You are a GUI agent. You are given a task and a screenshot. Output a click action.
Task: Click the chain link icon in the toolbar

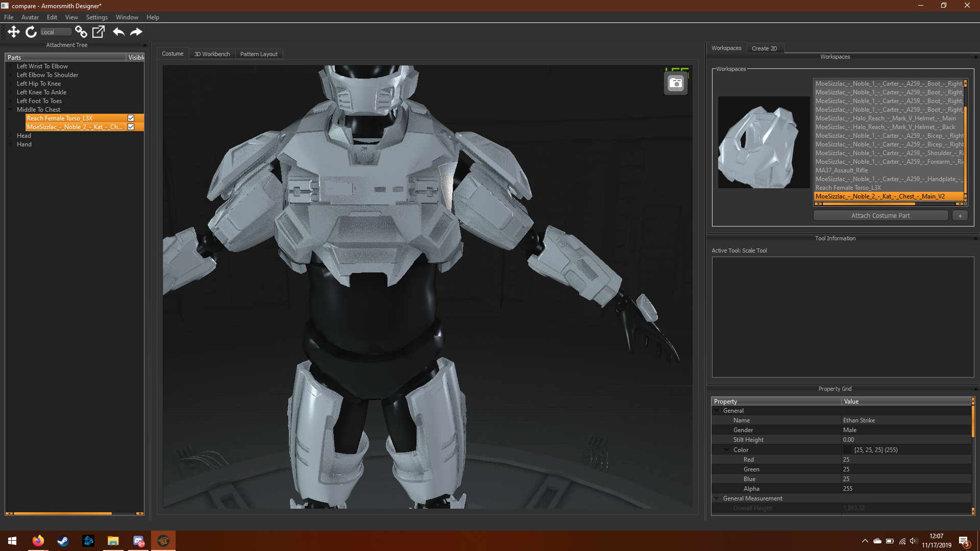[x=81, y=32]
